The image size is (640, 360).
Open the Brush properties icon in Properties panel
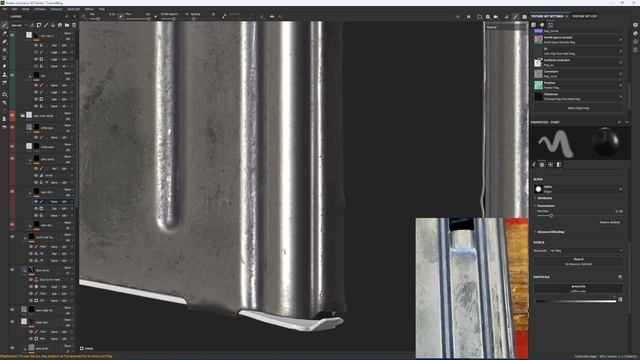[534, 164]
